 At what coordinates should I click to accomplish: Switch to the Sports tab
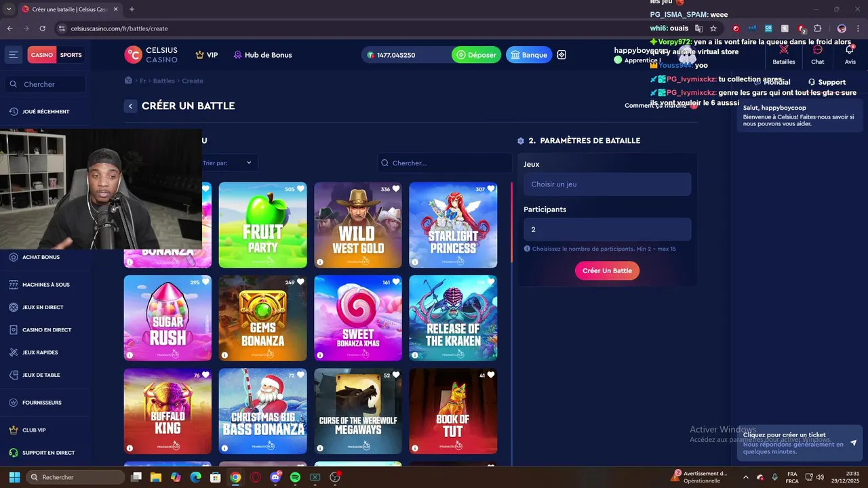pyautogui.click(x=71, y=55)
